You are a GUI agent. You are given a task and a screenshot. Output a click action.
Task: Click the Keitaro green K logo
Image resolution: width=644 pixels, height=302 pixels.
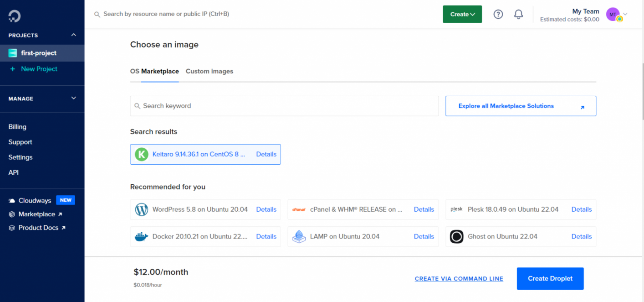click(x=142, y=154)
